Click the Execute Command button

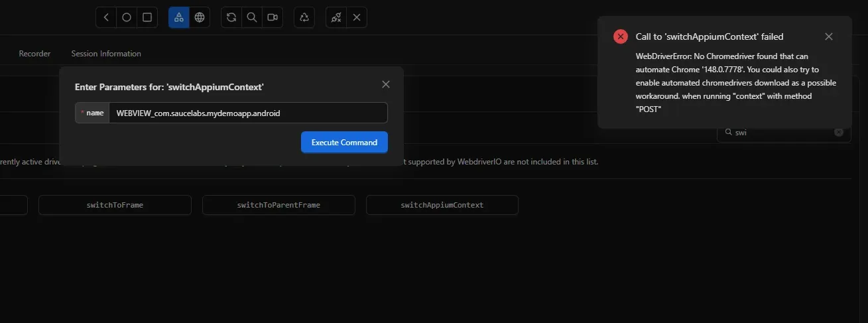click(344, 142)
